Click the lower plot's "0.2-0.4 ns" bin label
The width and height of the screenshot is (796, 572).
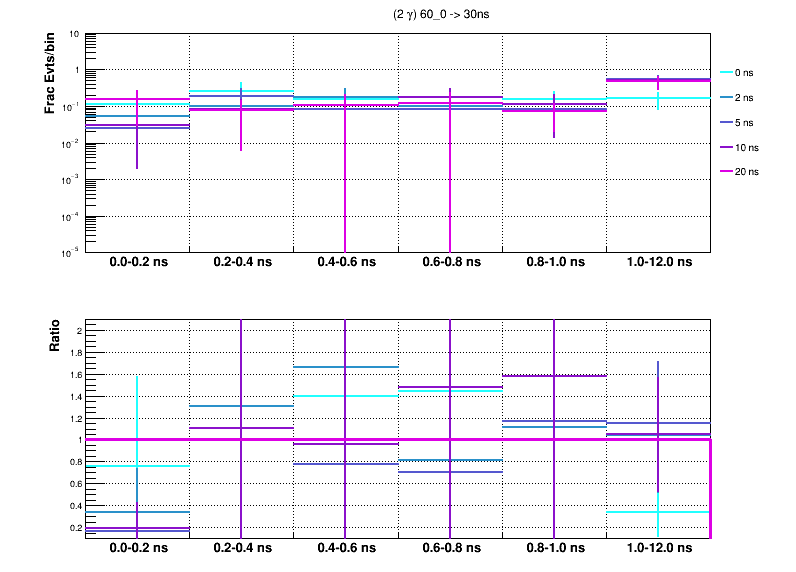(241, 549)
